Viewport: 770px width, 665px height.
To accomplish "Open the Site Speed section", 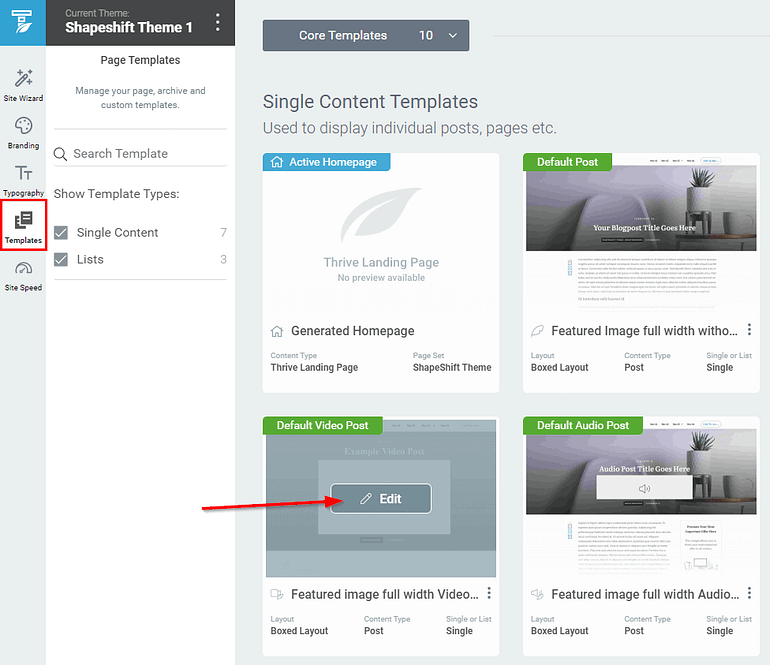I will point(23,274).
